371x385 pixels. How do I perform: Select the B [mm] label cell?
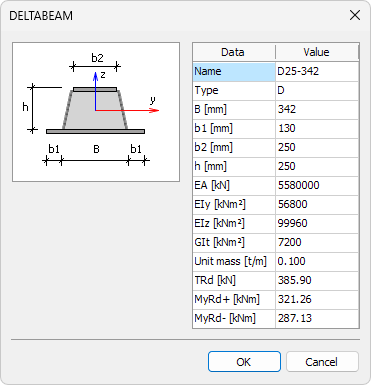pos(234,110)
